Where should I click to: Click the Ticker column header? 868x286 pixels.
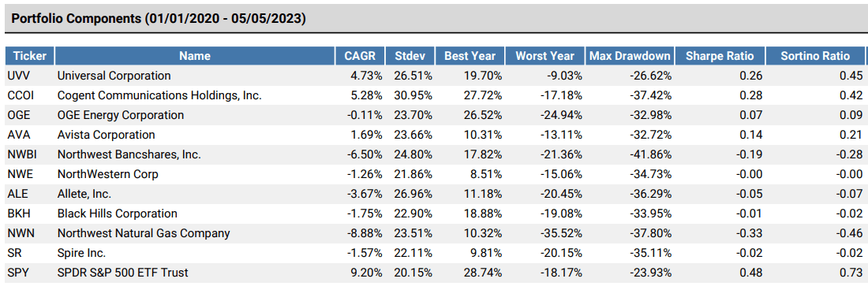[x=30, y=56]
